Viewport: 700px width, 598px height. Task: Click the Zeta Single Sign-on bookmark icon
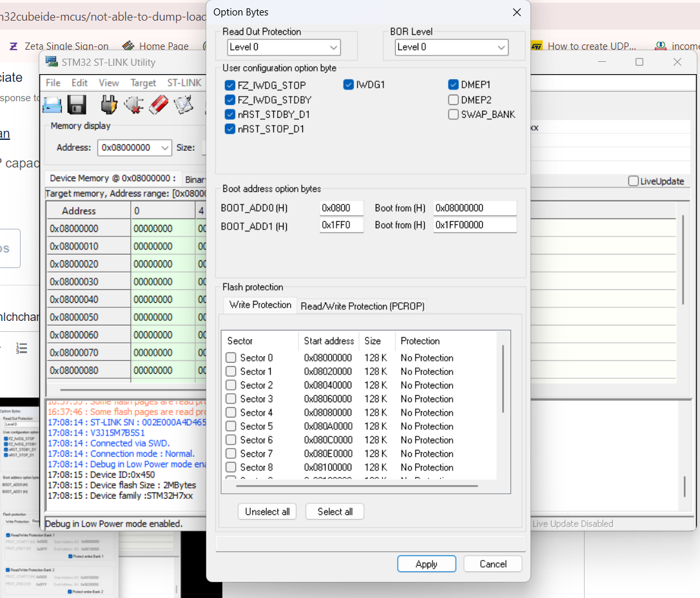14,46
